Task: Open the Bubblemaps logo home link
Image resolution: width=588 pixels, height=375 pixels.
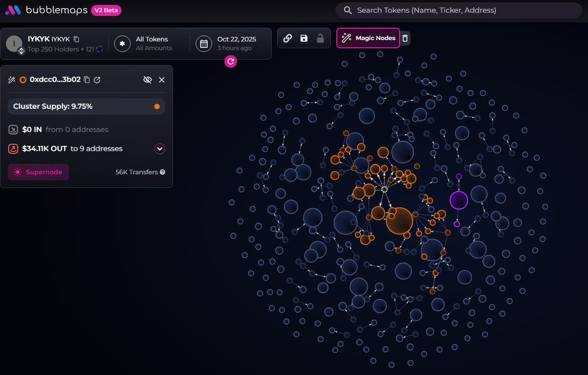Action: (x=47, y=10)
